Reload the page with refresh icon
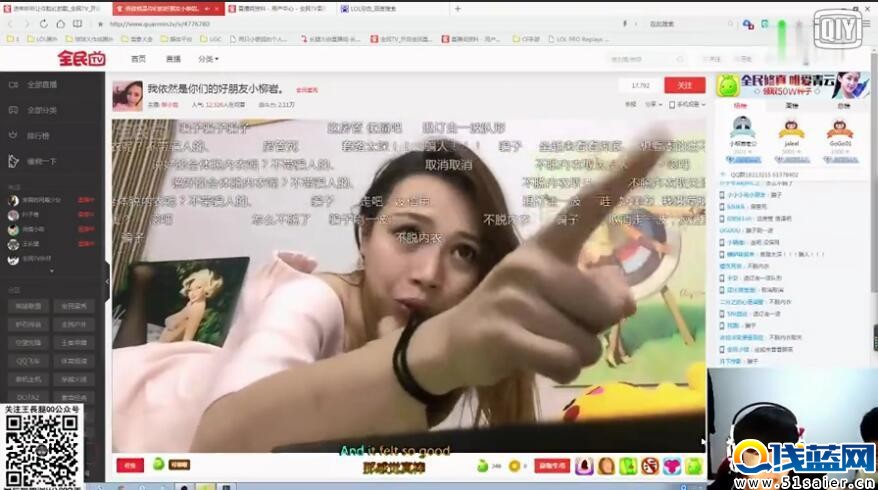Screen dimensions: 878x490 44,24
